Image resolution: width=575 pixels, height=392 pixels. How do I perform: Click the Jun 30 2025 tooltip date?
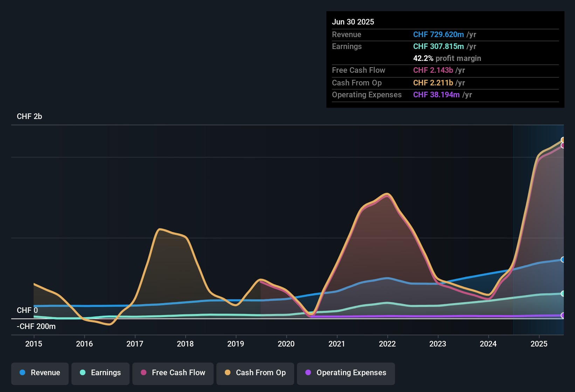(x=353, y=22)
